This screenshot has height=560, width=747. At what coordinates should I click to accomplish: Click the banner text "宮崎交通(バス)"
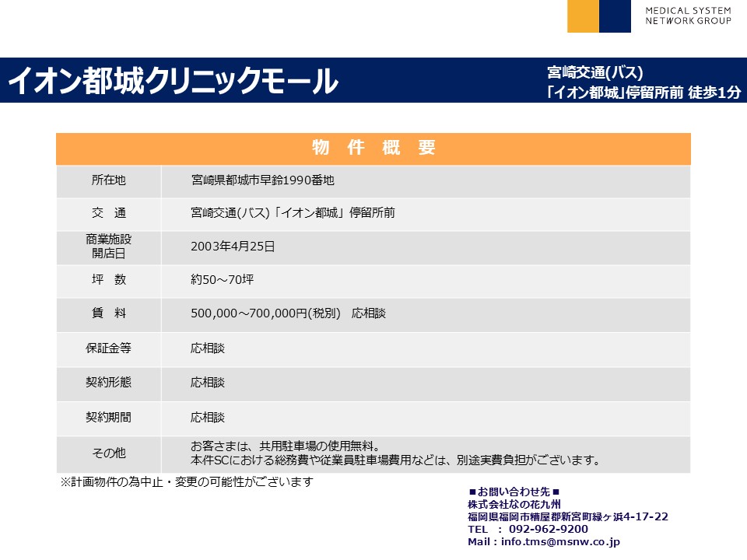595,72
